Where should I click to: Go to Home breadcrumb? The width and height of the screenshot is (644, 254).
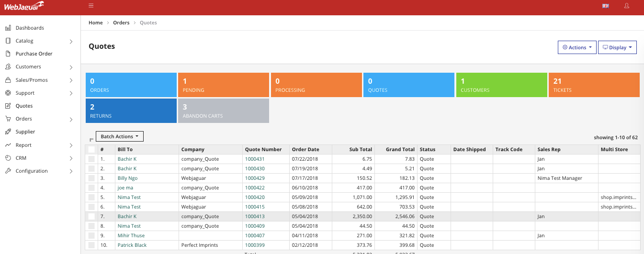click(96, 22)
